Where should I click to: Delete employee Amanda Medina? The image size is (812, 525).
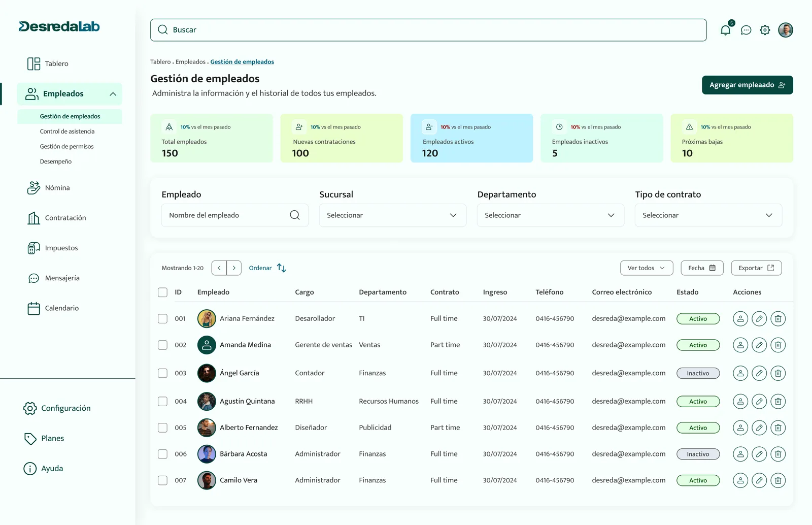tap(778, 345)
